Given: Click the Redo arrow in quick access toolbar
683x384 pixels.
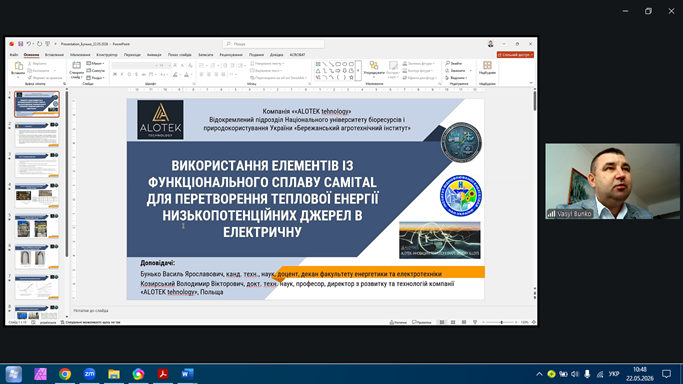Looking at the screenshot, I should point(39,44).
